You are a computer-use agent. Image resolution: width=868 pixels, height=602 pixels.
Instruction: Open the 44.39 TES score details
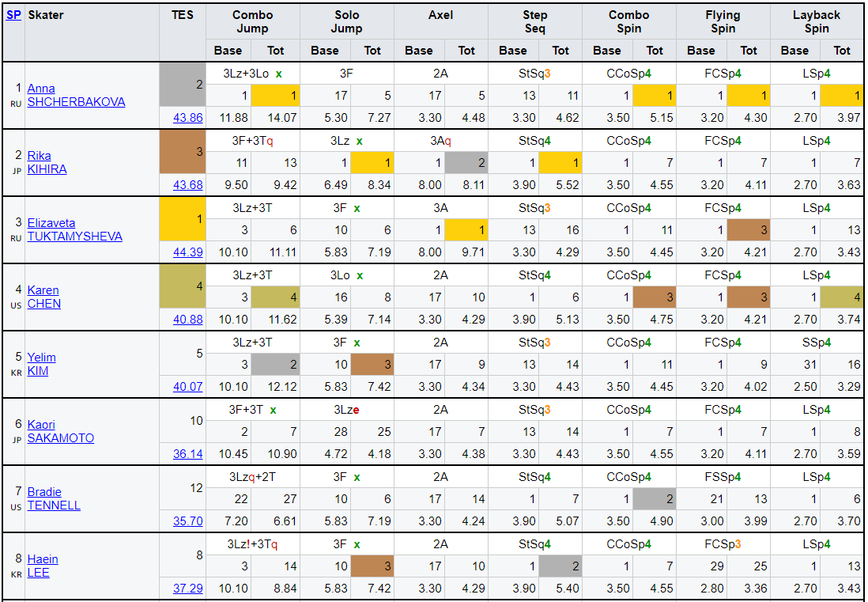(x=188, y=252)
